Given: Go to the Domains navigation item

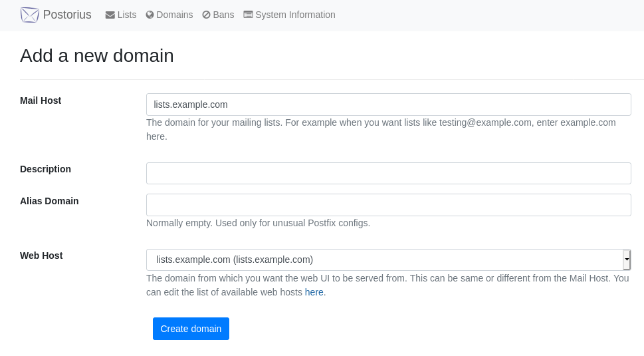Looking at the screenshot, I should pyautogui.click(x=169, y=15).
